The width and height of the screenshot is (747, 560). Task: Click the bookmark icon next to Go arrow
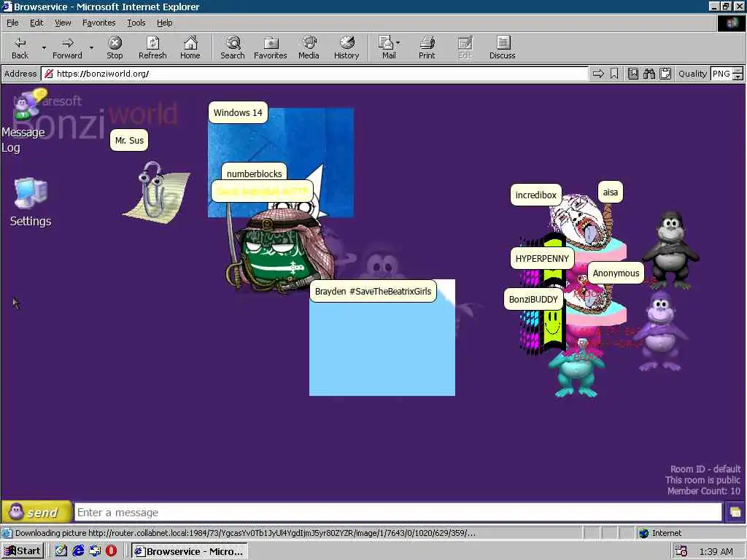[x=614, y=74]
